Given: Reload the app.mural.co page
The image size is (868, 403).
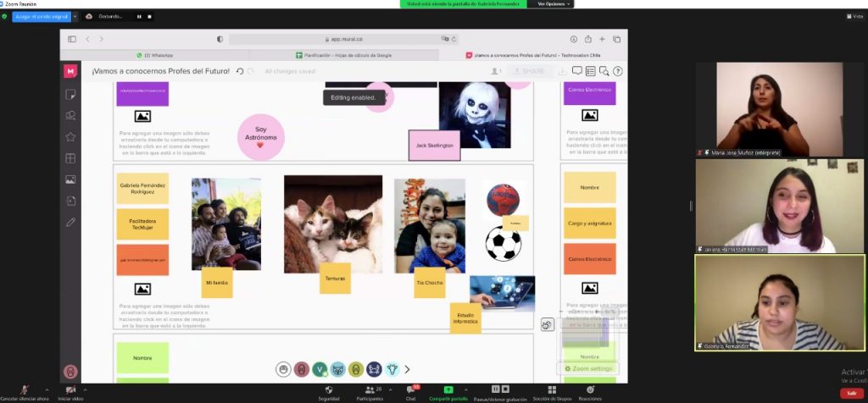Looking at the screenshot, I should coord(454,39).
